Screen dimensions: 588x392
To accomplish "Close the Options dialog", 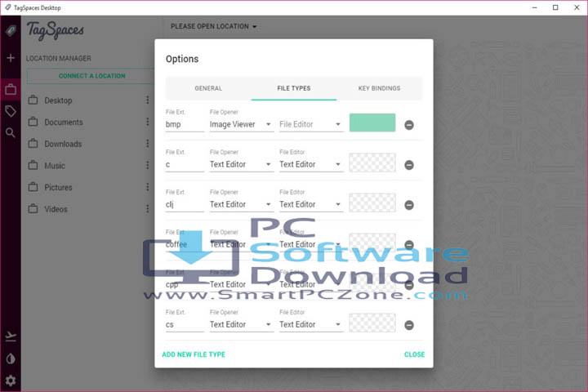I will coord(414,354).
